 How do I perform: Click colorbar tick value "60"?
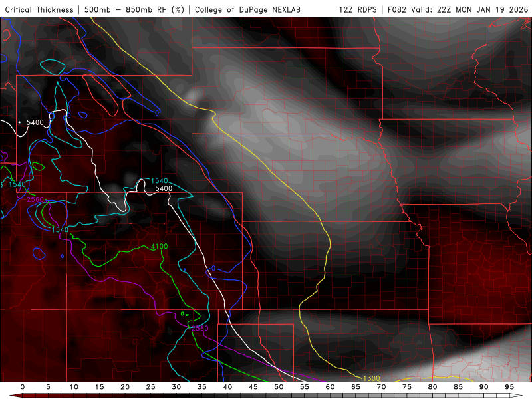[x=330, y=387]
